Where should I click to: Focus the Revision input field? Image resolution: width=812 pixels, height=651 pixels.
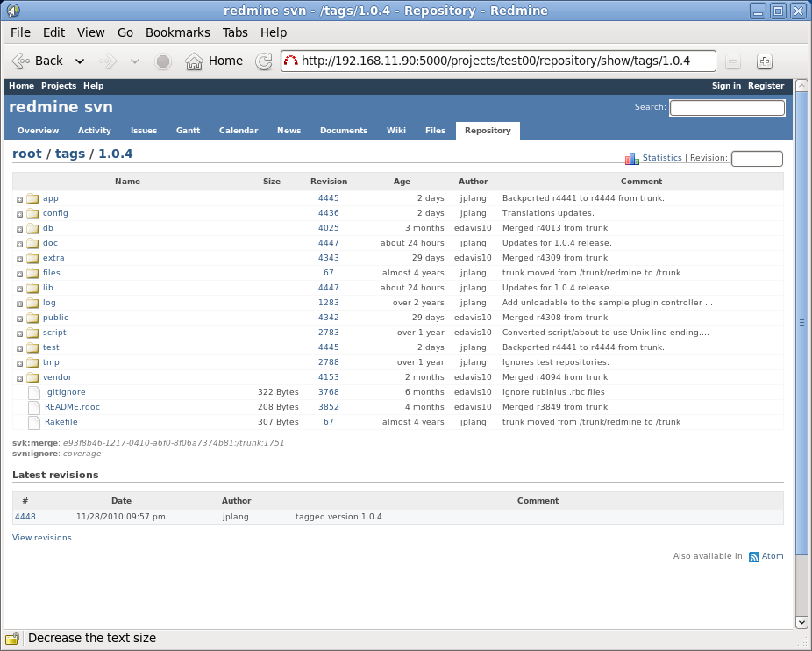pos(757,159)
